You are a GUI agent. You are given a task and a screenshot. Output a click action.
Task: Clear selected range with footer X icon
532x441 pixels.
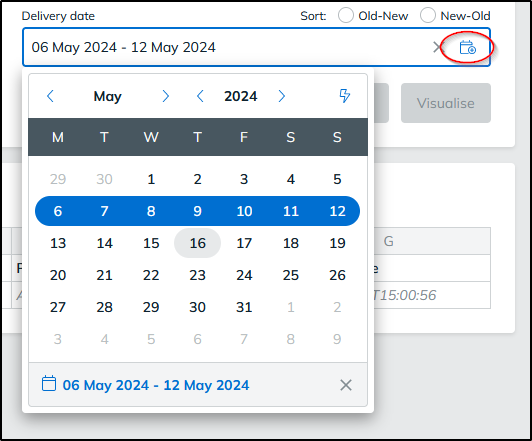pos(346,385)
